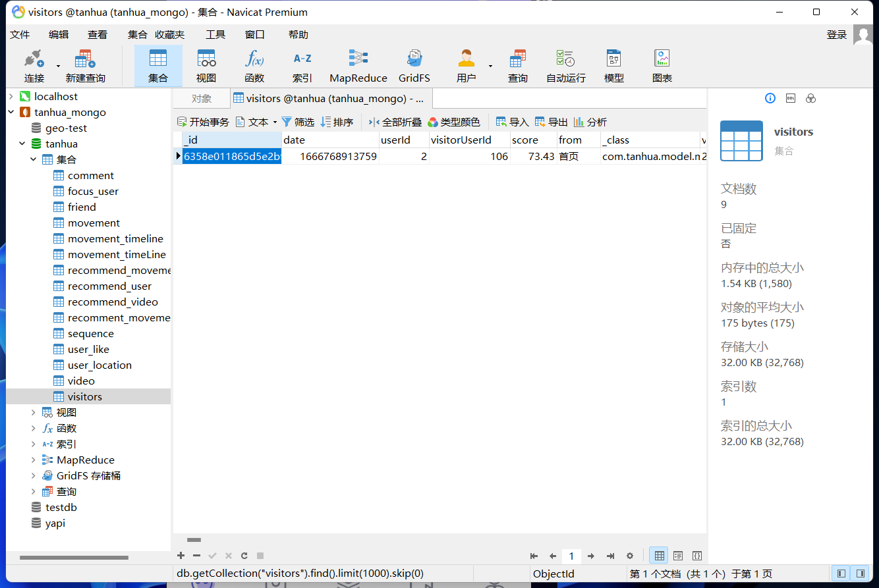Click the info panel icon

click(770, 98)
